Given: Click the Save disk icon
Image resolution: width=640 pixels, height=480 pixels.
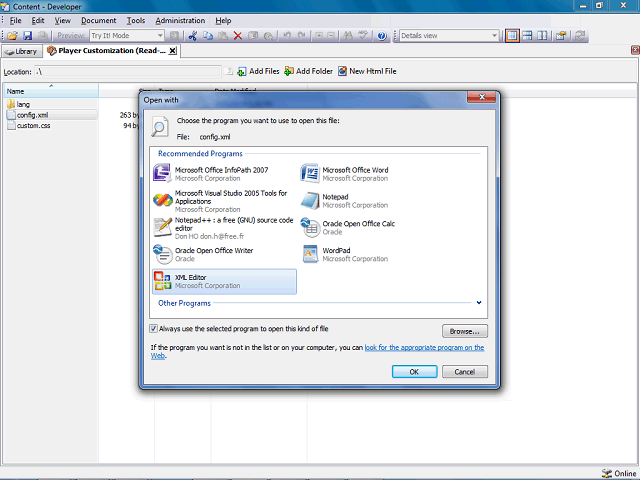Looking at the screenshot, I should pyautogui.click(x=27, y=36).
